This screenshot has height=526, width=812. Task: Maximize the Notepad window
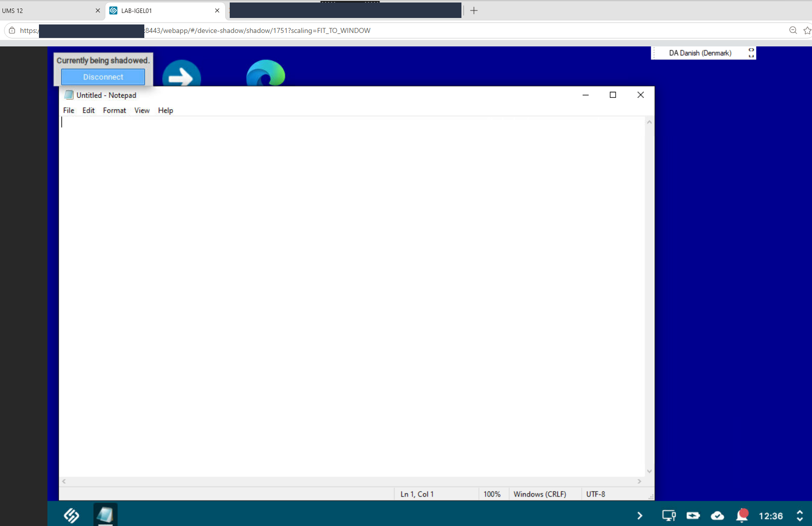point(613,95)
